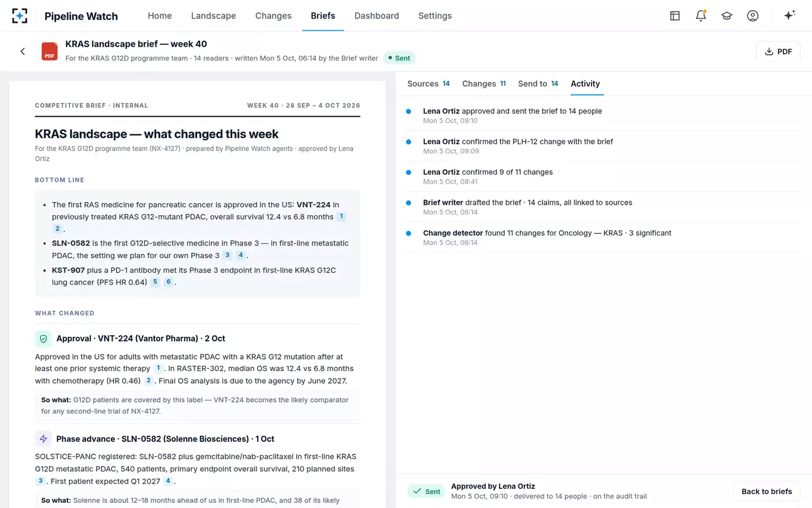The image size is (812, 508).
Task: Click the red PDF file icon
Action: (x=50, y=51)
